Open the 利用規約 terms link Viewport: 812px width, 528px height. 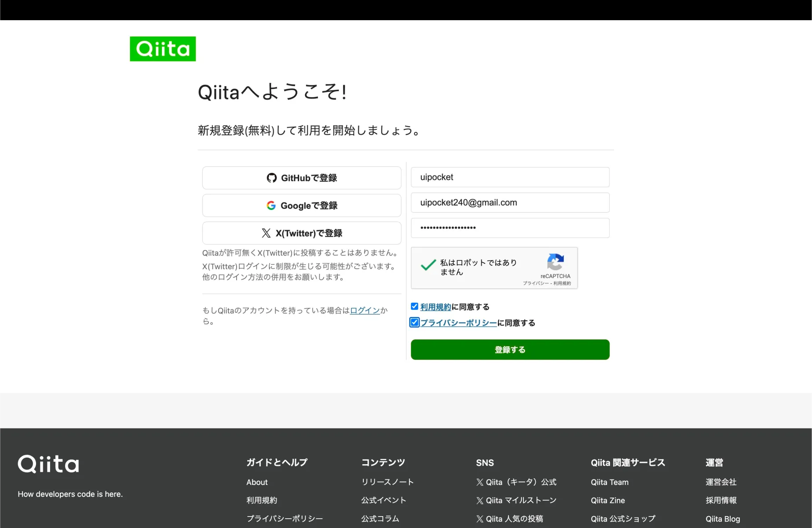tap(435, 307)
